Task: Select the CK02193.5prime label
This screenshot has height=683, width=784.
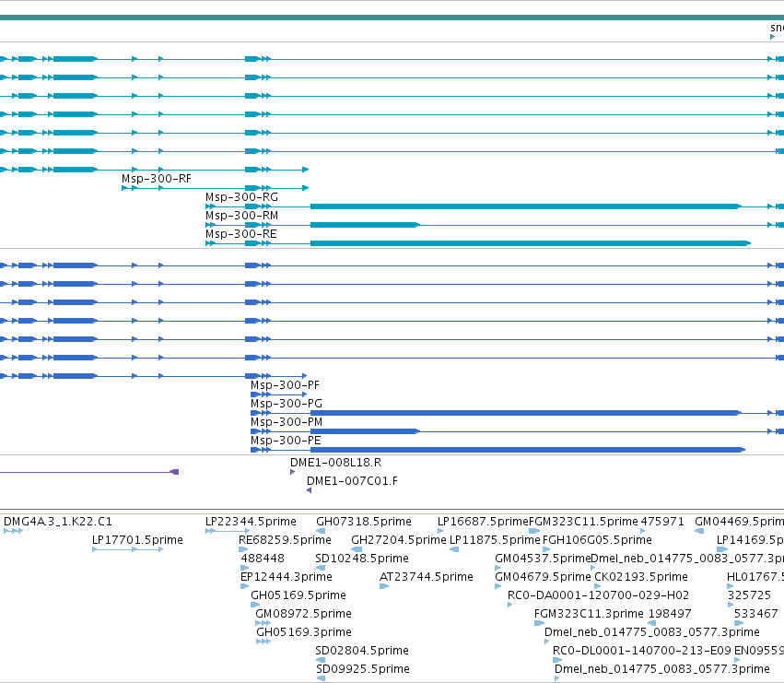Action: (641, 577)
